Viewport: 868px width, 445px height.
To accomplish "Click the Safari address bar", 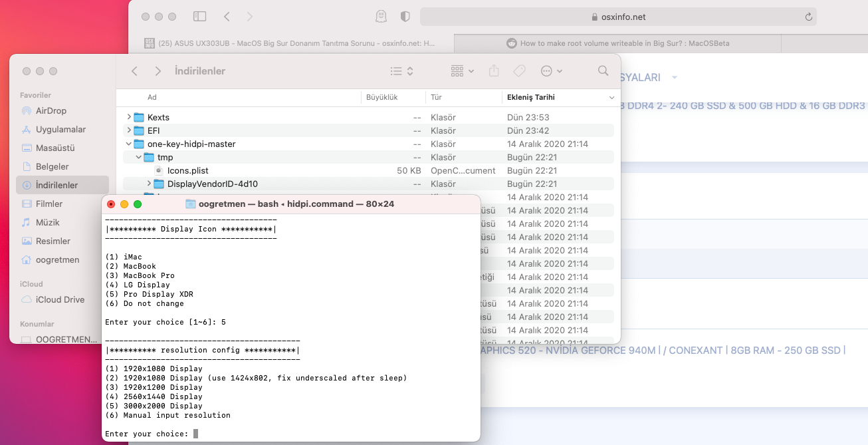I will tap(617, 17).
